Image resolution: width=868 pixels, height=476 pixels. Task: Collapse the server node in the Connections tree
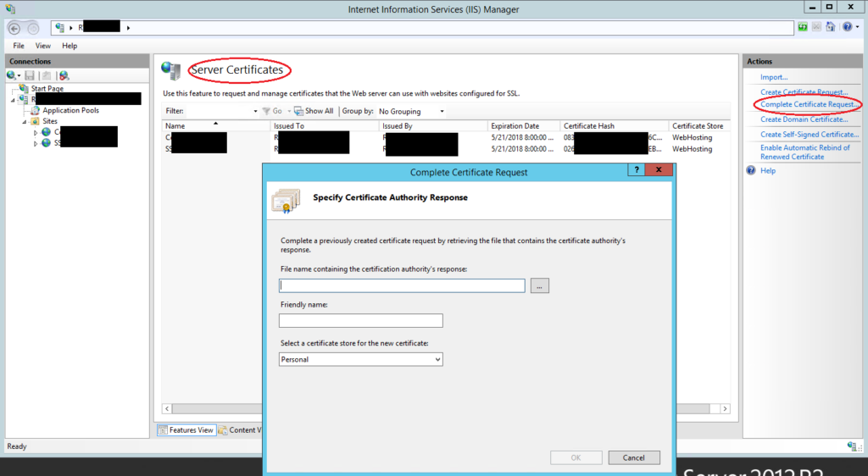tap(13, 100)
